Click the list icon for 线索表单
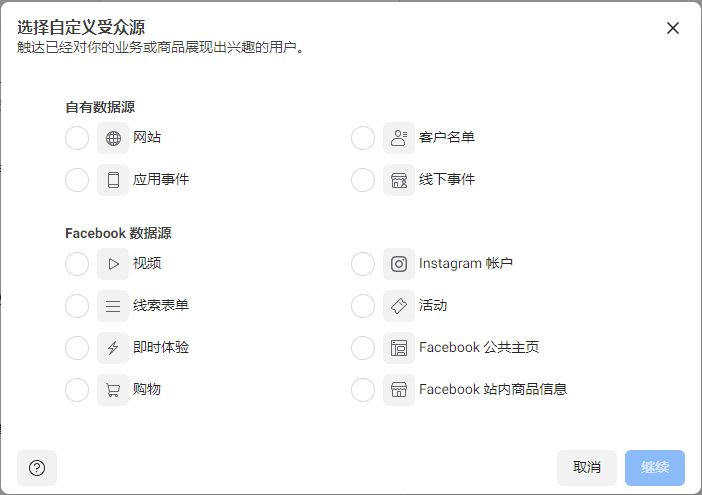 (x=113, y=306)
